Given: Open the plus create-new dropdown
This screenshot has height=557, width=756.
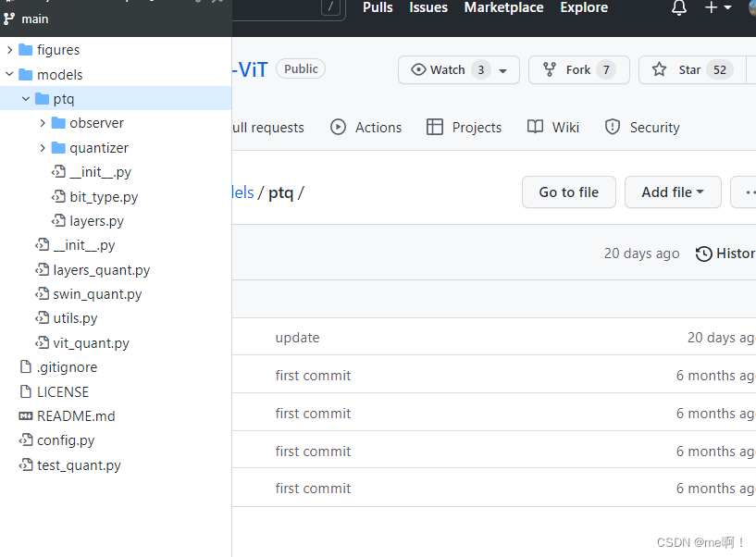Looking at the screenshot, I should click(718, 7).
